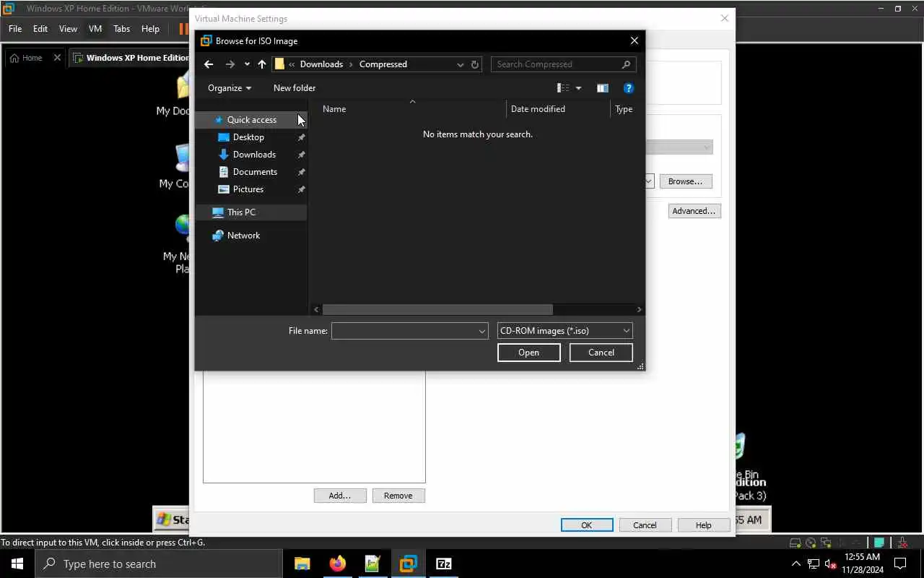
Task: Select Network in the navigation pane
Action: 243,236
